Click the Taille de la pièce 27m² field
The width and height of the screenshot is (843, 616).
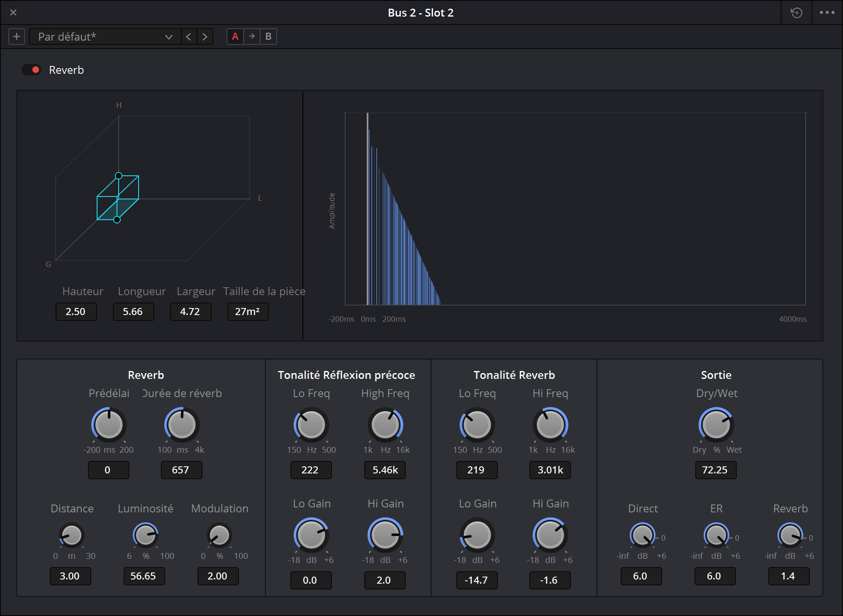click(x=248, y=311)
